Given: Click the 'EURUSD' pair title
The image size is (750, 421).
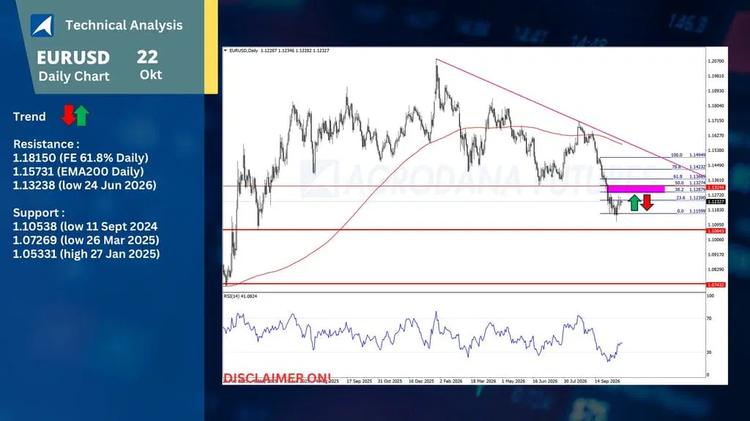Looking at the screenshot, I should (73, 58).
